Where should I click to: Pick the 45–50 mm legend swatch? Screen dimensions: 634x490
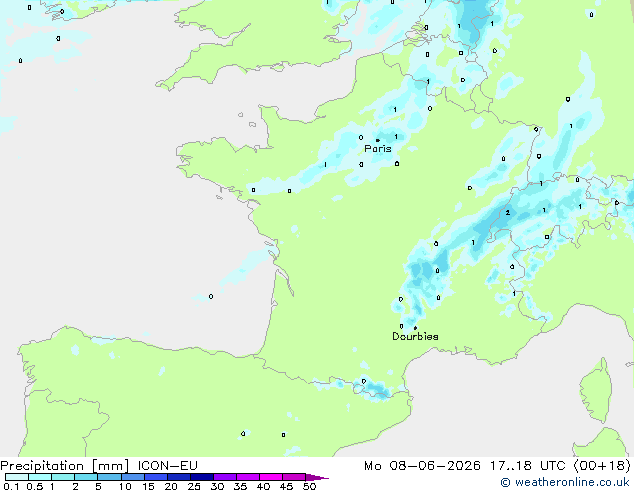[294, 477]
